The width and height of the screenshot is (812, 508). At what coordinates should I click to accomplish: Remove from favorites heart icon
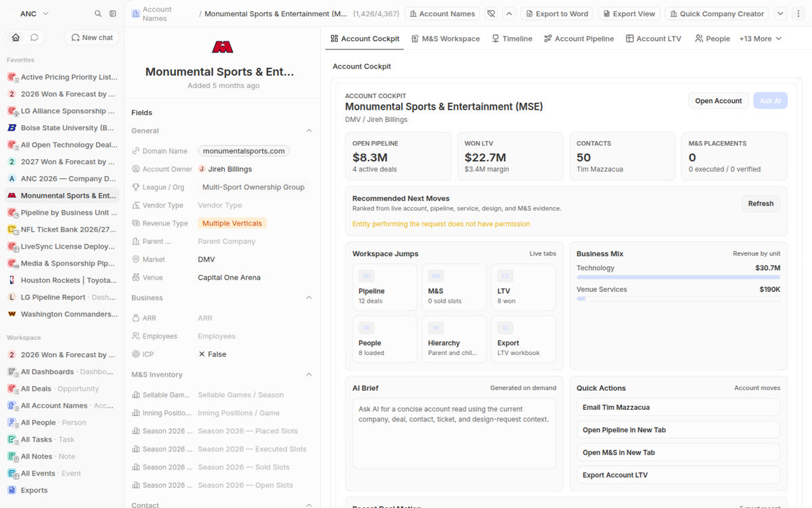(x=491, y=14)
